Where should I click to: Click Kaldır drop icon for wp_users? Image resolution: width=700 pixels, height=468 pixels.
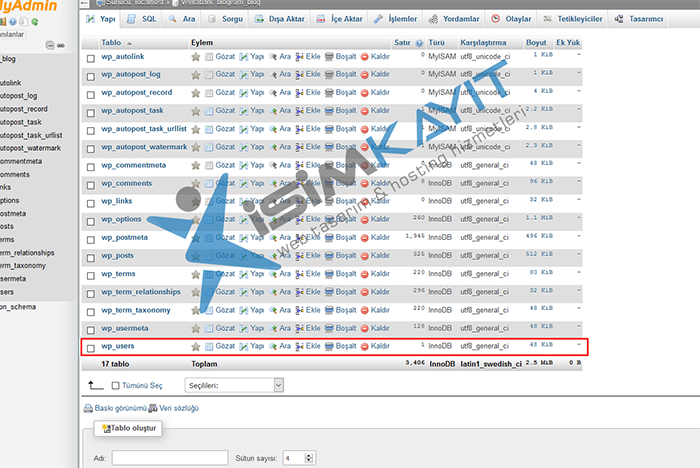tap(365, 346)
